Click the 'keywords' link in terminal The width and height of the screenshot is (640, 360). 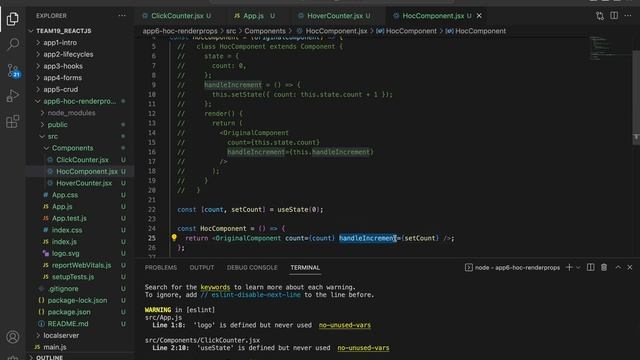click(215, 287)
